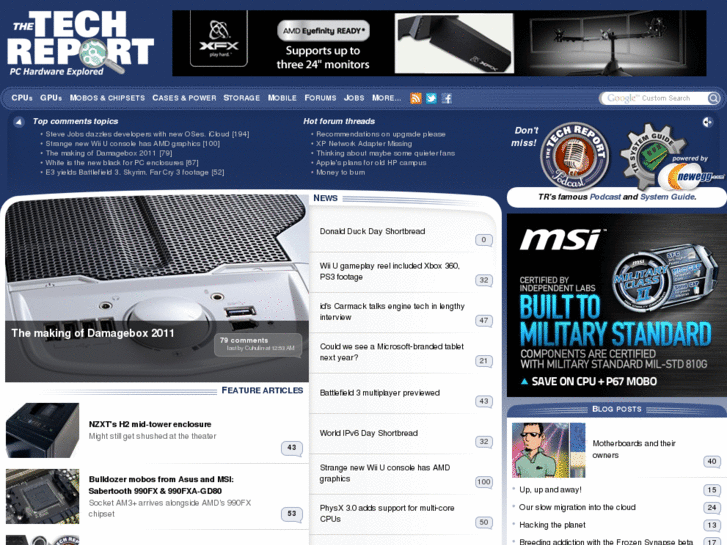727x545 pixels.
Task: Open Steve Jobs dazzles developers topic
Action: tap(147, 134)
